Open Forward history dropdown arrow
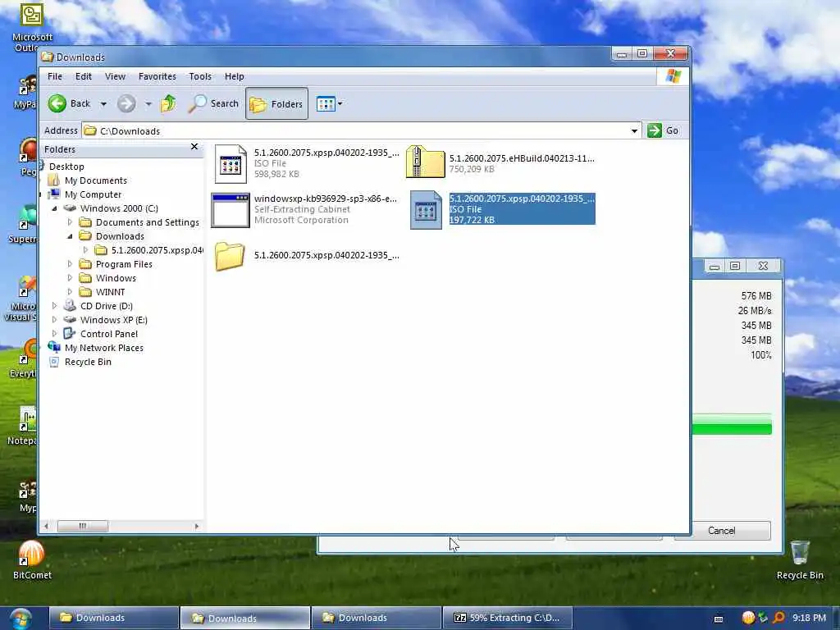The height and width of the screenshot is (630, 840). [148, 104]
